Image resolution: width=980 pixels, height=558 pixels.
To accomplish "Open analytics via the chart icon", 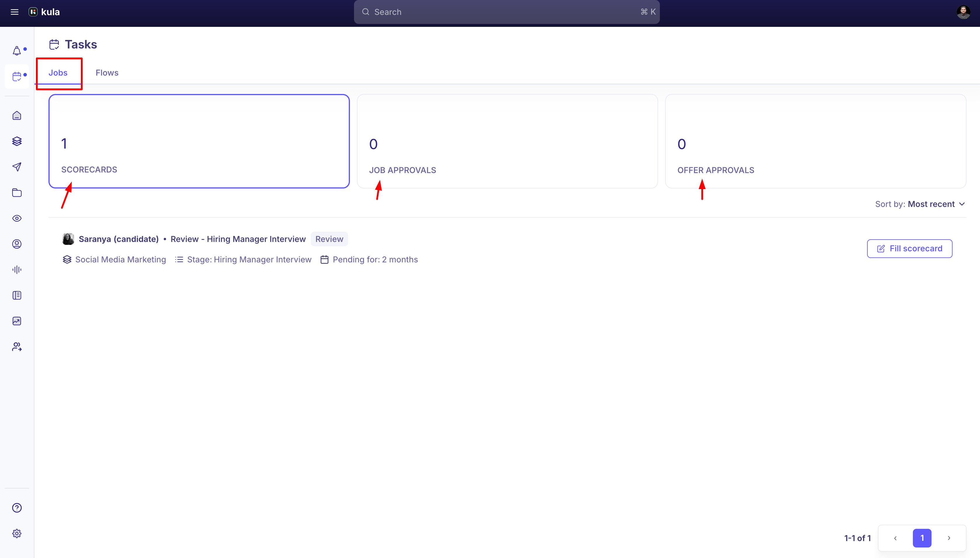I will (16, 320).
